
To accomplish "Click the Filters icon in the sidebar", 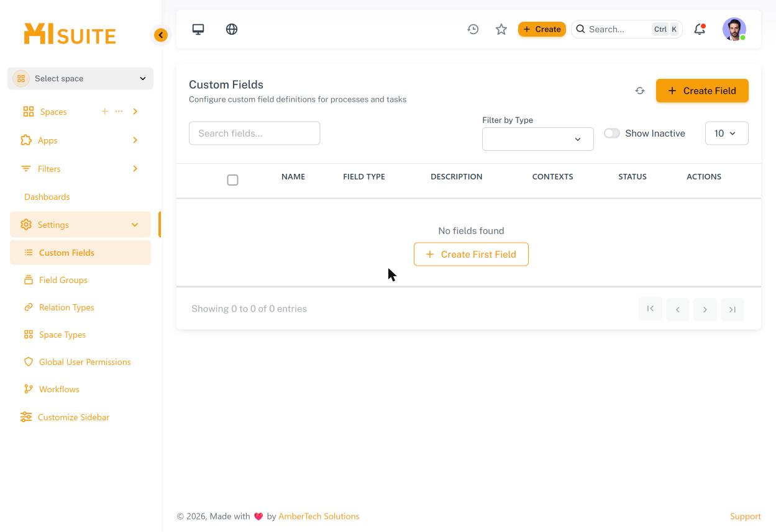I will [x=26, y=169].
